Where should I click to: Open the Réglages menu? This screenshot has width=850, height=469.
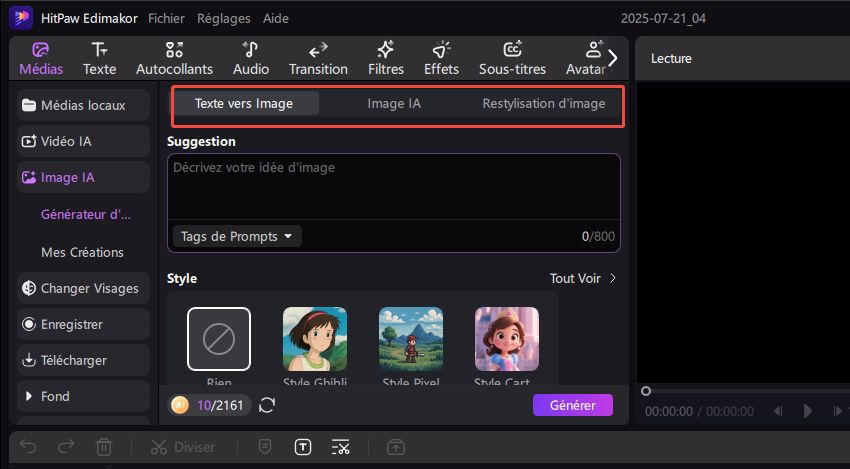click(224, 19)
